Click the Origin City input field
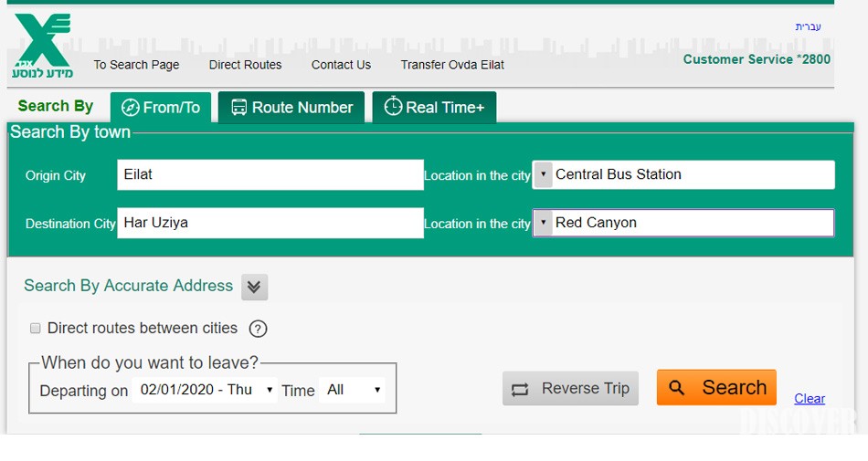Screen dimensions: 868x461 point(270,175)
